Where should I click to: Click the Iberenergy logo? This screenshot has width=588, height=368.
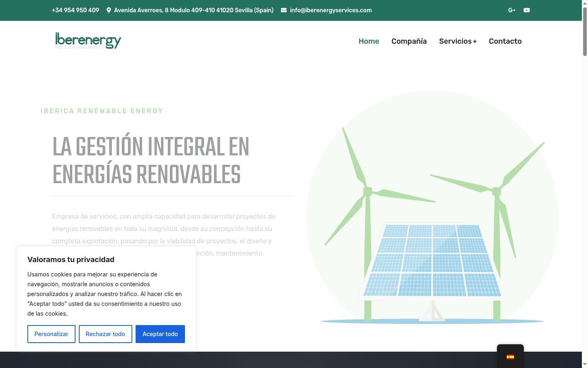pos(88,41)
